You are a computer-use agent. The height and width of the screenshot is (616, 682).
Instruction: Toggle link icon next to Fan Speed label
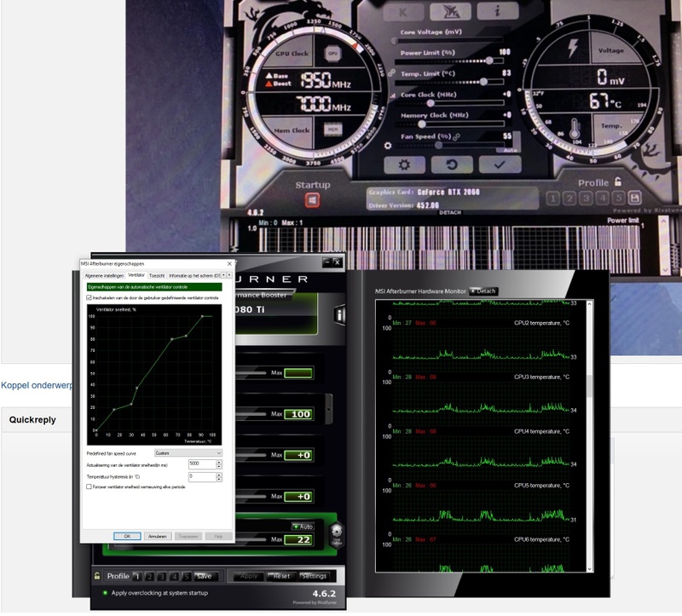[456, 137]
